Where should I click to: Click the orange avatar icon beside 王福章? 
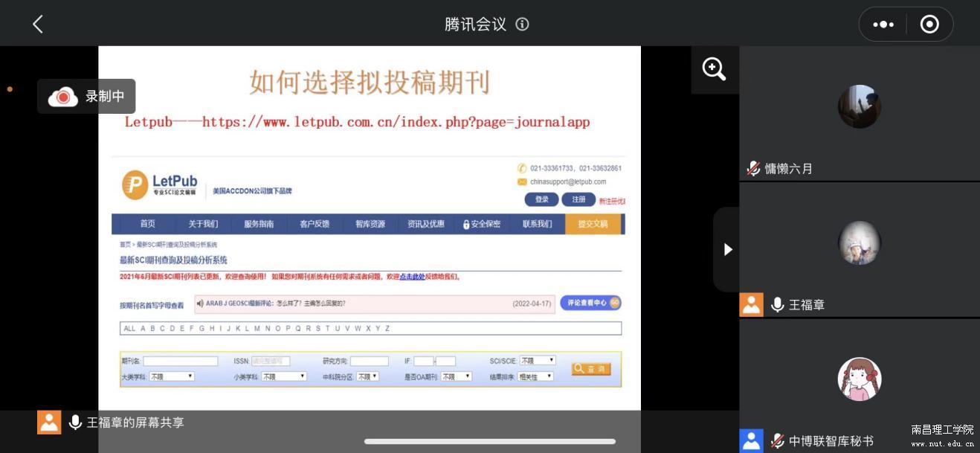click(x=751, y=304)
